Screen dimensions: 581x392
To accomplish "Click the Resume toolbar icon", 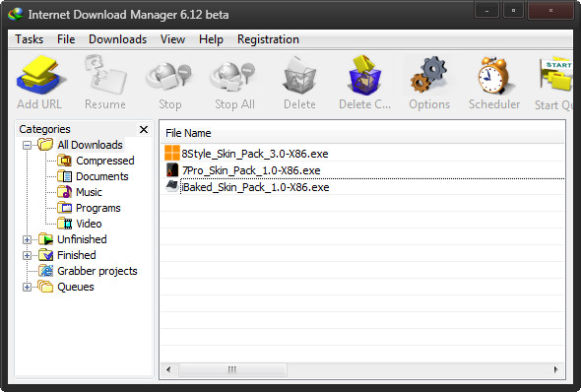I will tap(105, 75).
